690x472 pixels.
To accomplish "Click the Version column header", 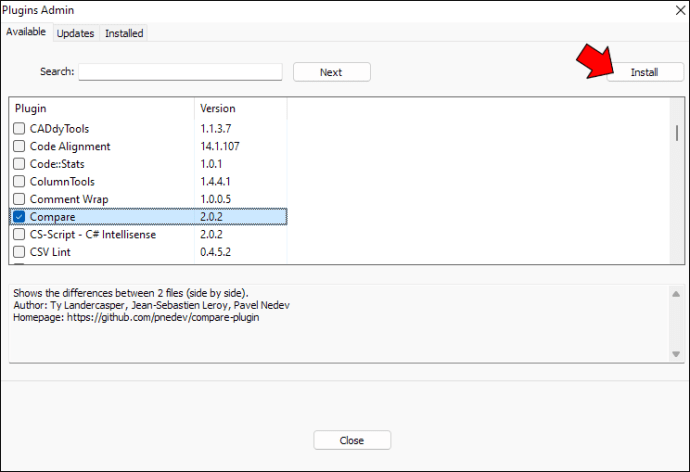I will pyautogui.click(x=241, y=108).
